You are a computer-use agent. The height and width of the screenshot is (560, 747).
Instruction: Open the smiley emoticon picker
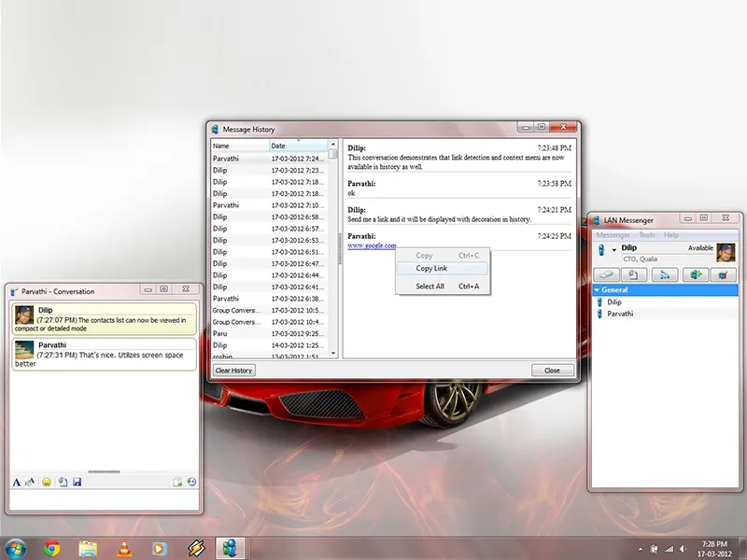pos(47,482)
